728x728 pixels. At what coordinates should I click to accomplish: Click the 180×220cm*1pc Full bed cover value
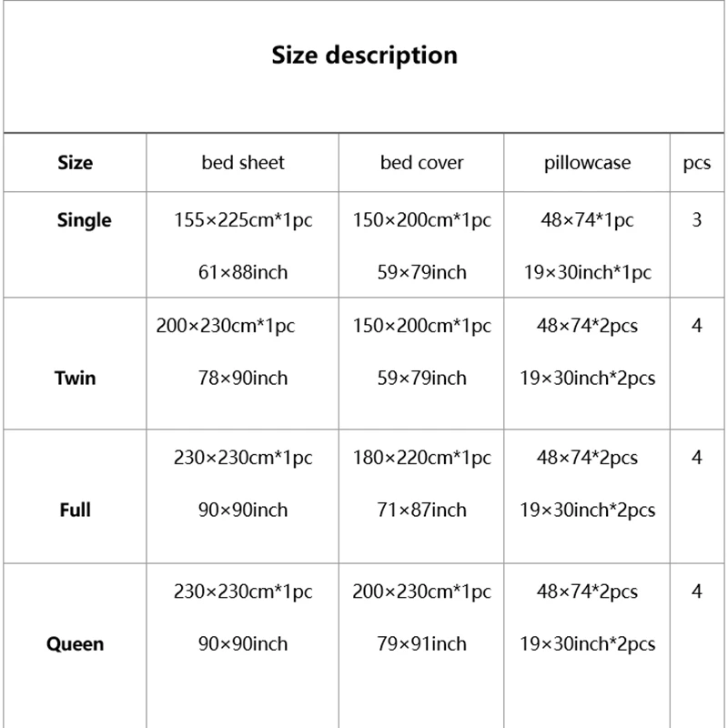421,457
